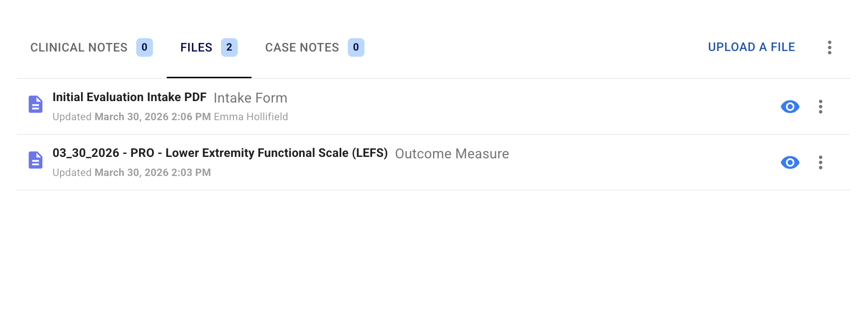This screenshot has height=310, width=868.
Task: Open more options for Initial Evaluation Intake PDF
Action: [820, 107]
